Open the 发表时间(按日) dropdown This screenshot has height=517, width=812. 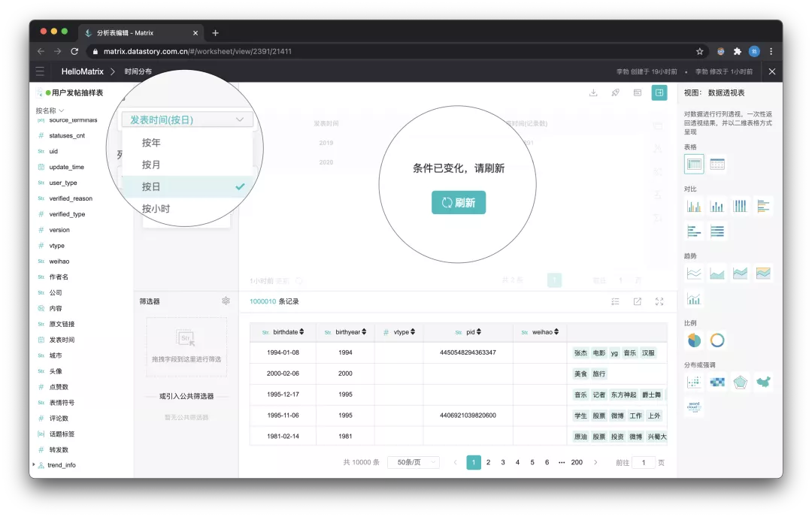point(187,119)
